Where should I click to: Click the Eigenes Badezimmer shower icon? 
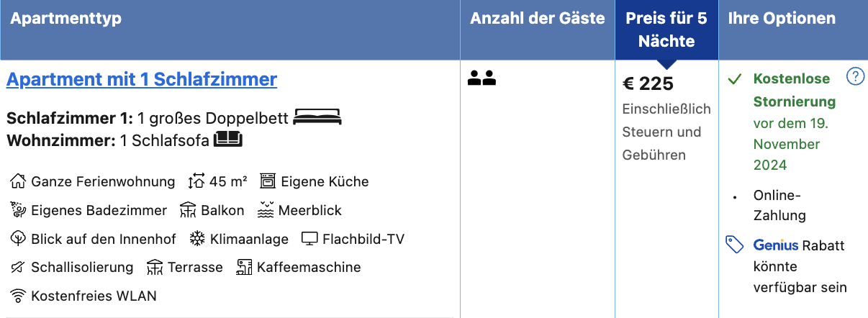click(18, 210)
